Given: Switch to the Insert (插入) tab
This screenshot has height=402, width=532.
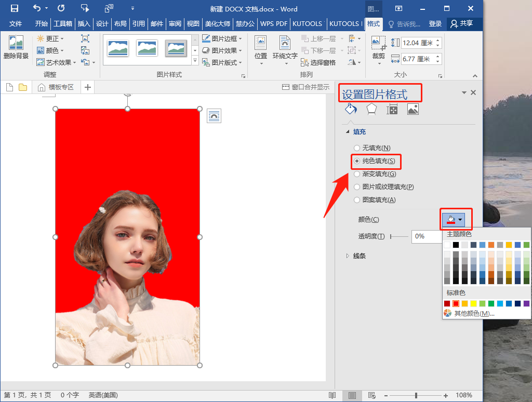Looking at the screenshot, I should point(84,24).
